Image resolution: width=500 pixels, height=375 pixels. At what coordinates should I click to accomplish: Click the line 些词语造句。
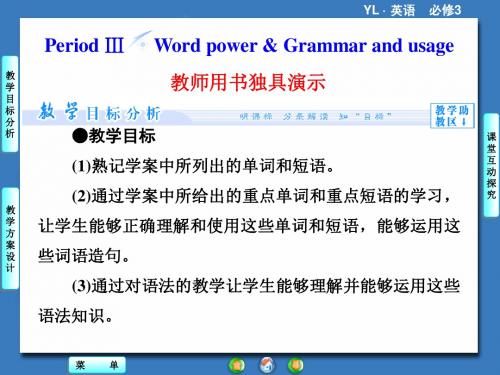coord(84,256)
